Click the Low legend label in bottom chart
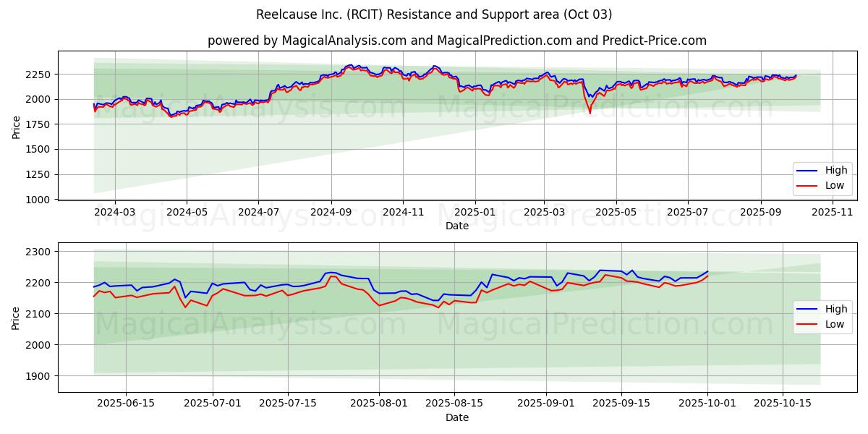The height and width of the screenshot is (434, 868). coord(834,324)
